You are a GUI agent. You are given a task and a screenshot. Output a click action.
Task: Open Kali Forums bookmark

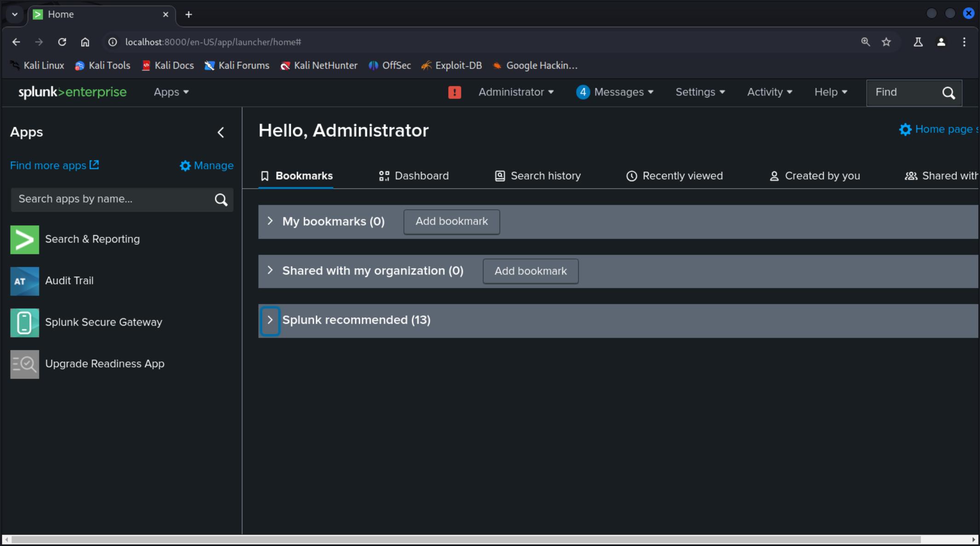pos(237,65)
